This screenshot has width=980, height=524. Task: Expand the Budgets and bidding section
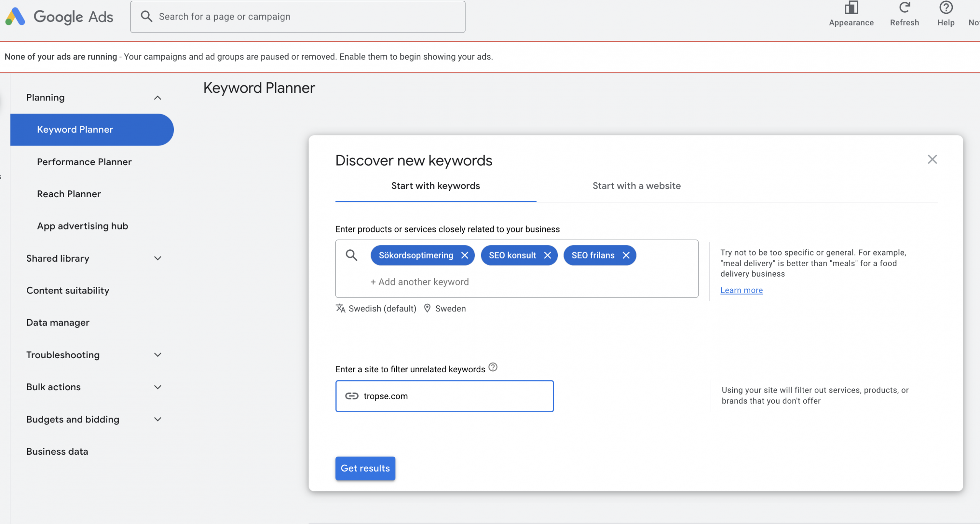(x=157, y=419)
